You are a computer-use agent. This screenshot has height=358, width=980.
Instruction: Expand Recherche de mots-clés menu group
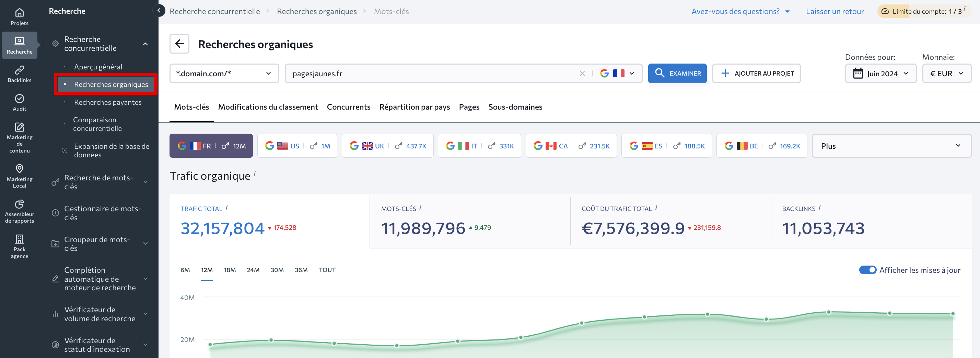(x=145, y=182)
